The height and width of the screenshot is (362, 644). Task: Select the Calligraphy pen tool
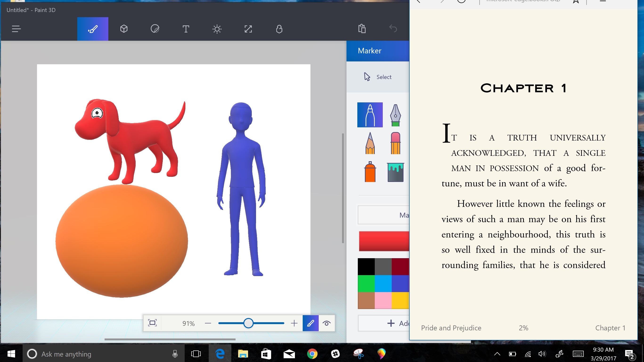[x=395, y=115]
